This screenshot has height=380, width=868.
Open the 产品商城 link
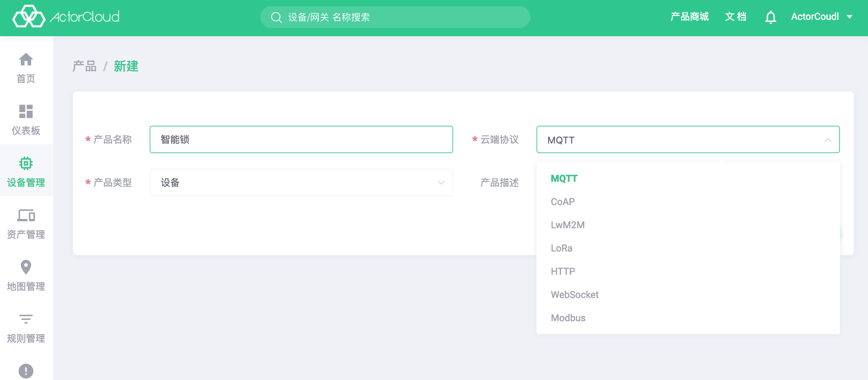coord(690,17)
